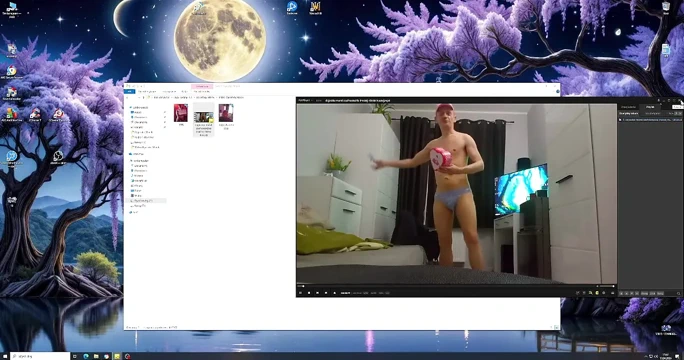The width and height of the screenshot is (684, 360).
Task: Click the yellow active app taskbar icon
Action: (x=117, y=356)
